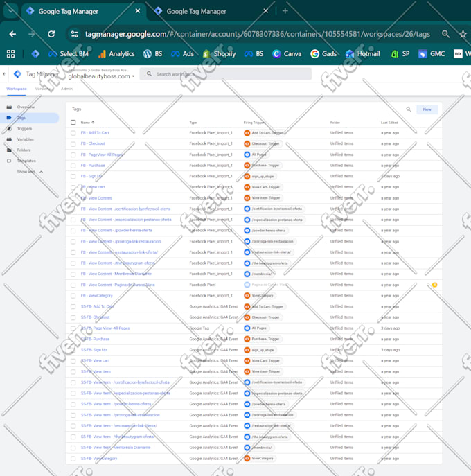
Task: Open the Hotmail bookmark
Action: (363, 54)
